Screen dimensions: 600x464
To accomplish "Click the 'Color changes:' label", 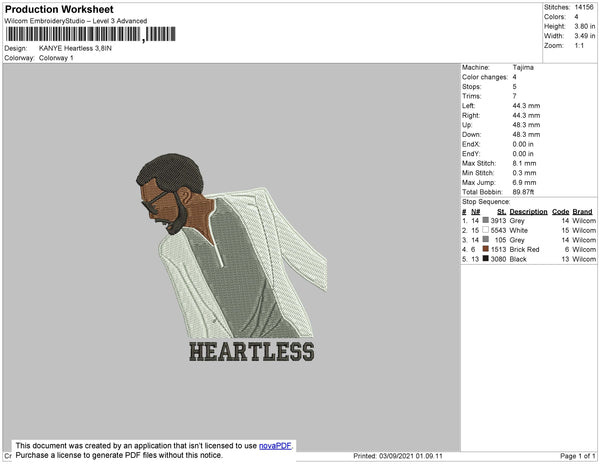I will click(485, 77).
